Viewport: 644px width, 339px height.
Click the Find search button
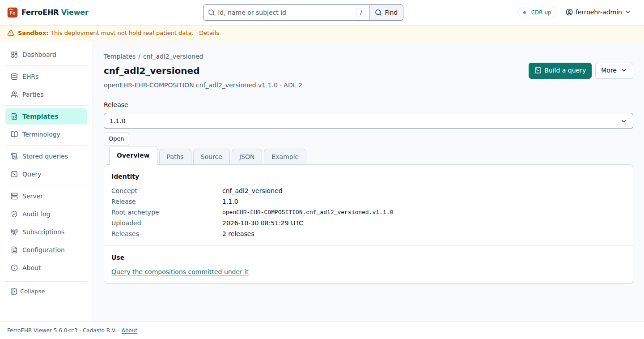pyautogui.click(x=386, y=13)
